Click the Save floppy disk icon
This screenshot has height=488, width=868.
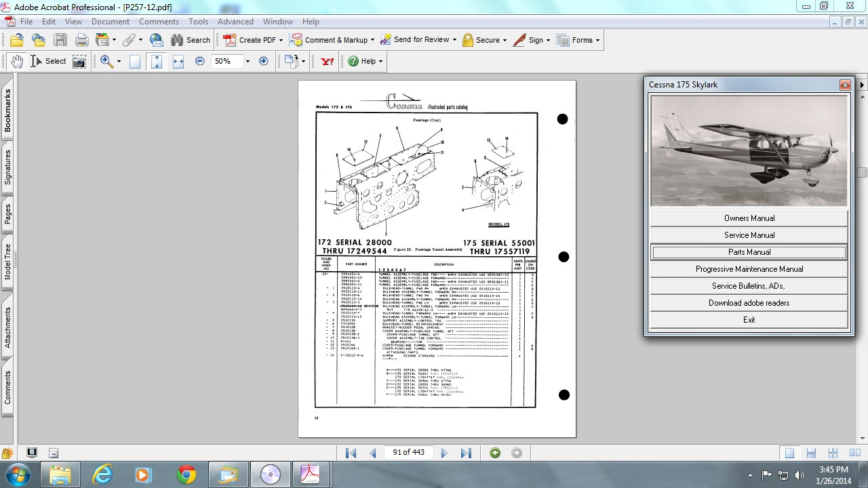click(x=60, y=40)
